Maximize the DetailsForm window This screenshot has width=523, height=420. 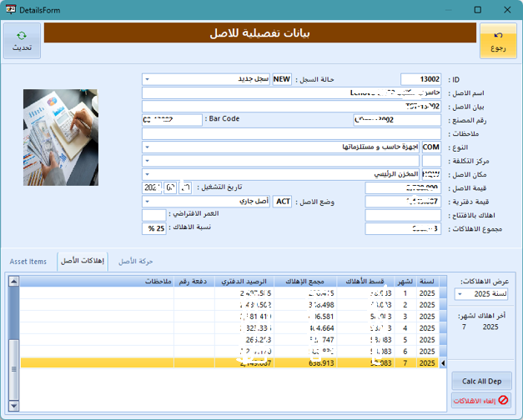478,10
